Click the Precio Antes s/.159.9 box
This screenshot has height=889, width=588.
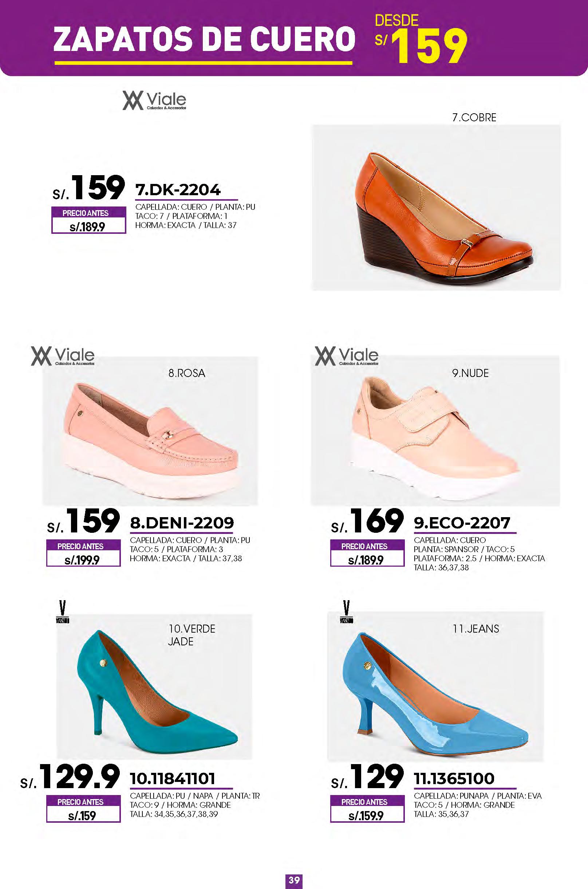click(367, 809)
